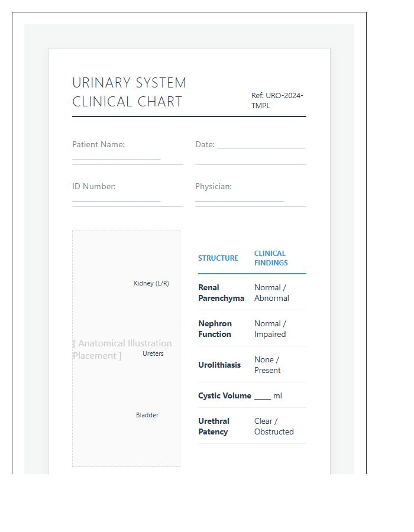Screen dimensions: 414x532
Task: Select the 'Urolithiasis' row label
Action: pos(219,365)
